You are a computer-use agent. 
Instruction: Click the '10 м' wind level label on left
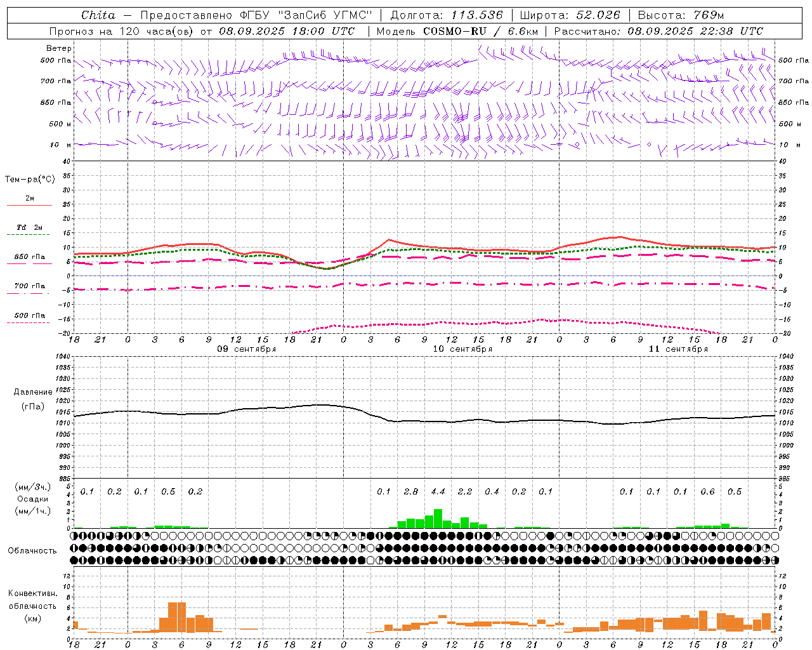click(x=62, y=145)
